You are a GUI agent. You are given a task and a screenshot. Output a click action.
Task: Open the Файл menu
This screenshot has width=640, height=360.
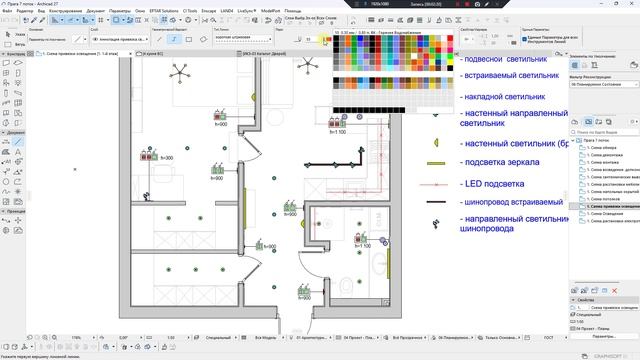click(x=7, y=11)
